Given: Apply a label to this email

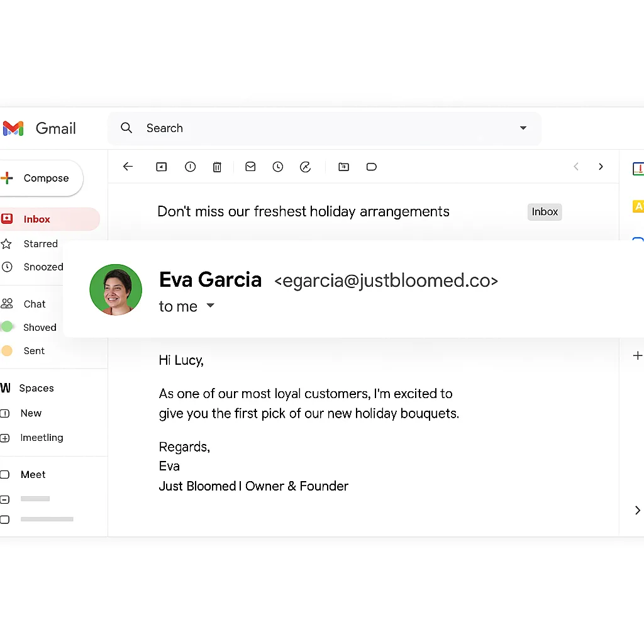Looking at the screenshot, I should click(x=371, y=167).
